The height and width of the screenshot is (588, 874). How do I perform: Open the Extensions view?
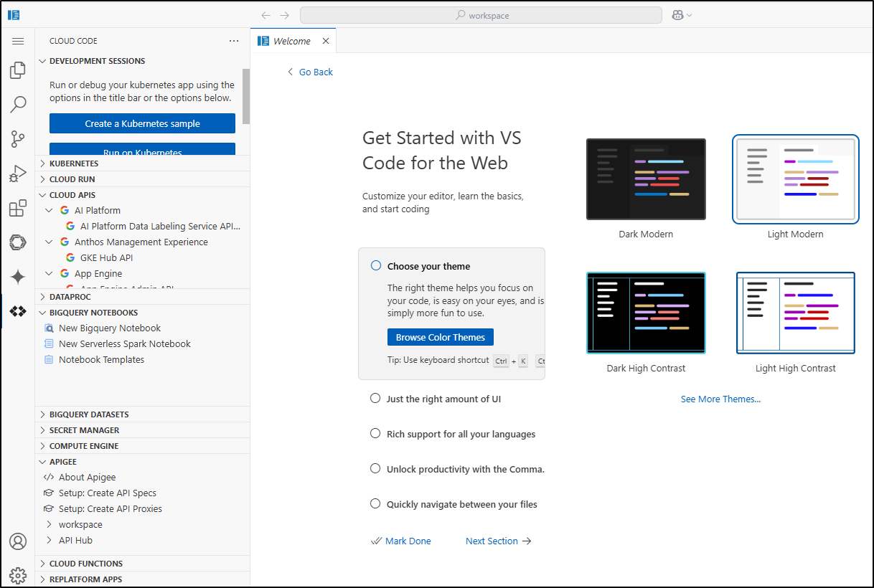tap(18, 208)
